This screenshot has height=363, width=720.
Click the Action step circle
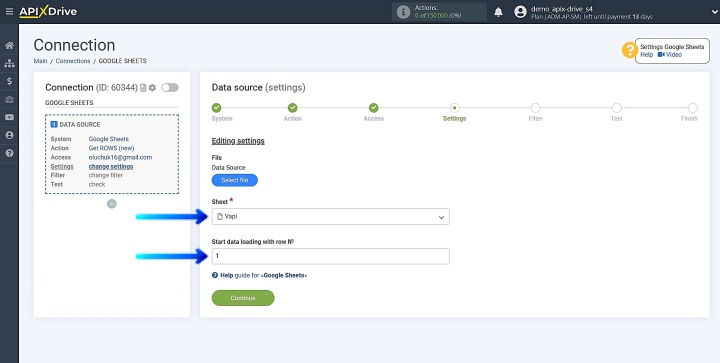292,108
